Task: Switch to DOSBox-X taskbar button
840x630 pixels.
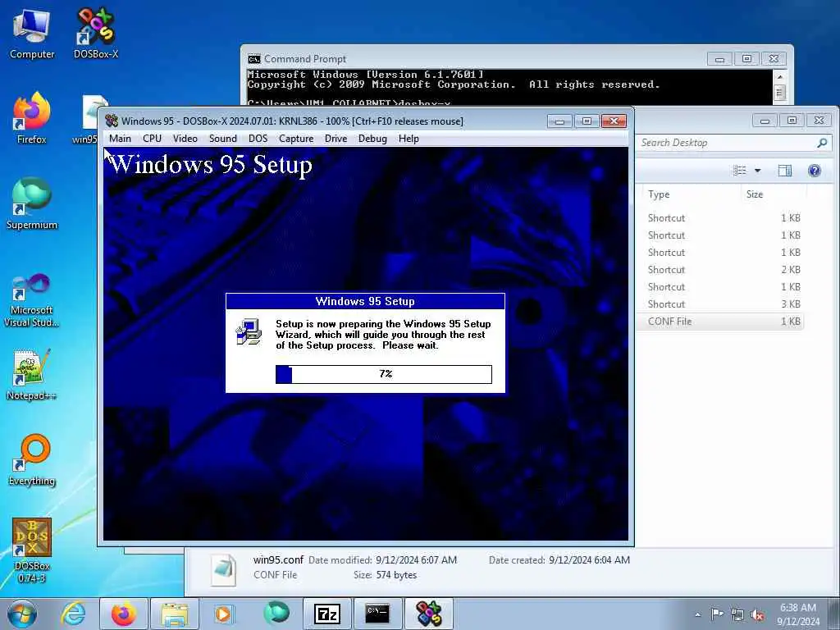Action: pyautogui.click(x=428, y=614)
